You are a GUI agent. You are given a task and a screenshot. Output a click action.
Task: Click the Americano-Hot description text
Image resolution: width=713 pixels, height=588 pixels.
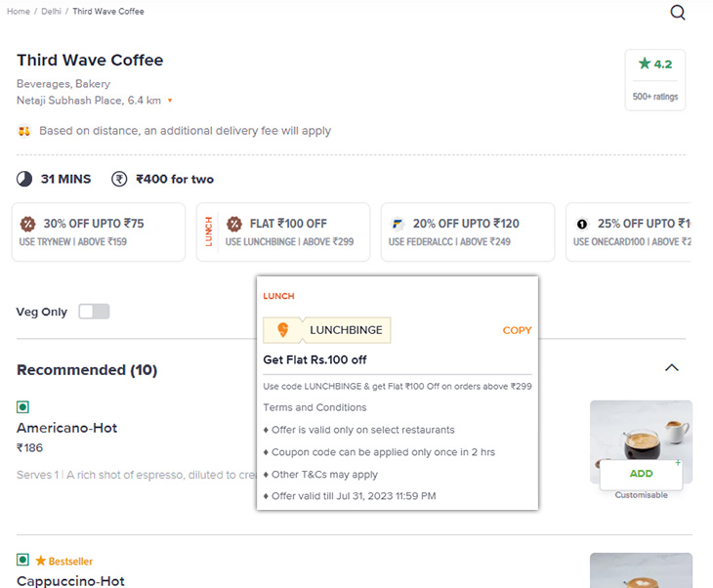pos(137,475)
